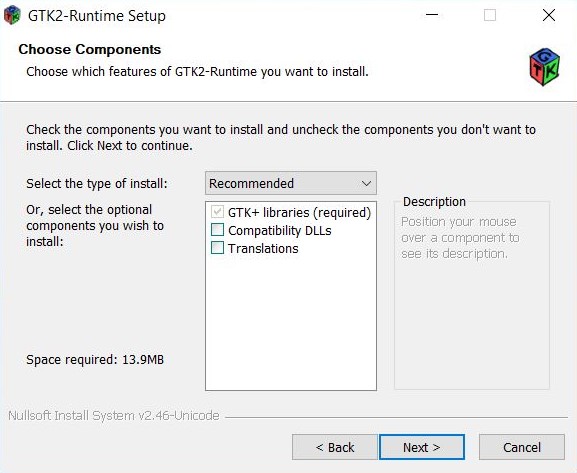Toggle the GTK+ libraries (required) checkbox
The height and width of the screenshot is (473, 577).
(x=217, y=212)
